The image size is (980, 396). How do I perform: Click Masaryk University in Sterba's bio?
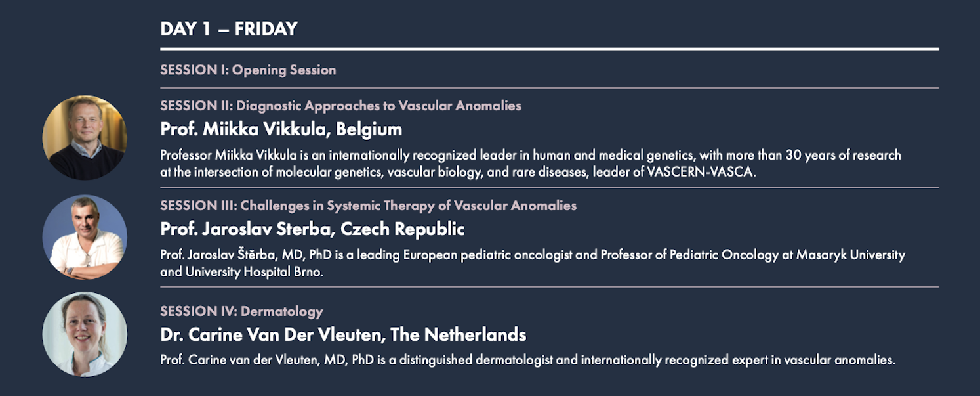pos(851,255)
